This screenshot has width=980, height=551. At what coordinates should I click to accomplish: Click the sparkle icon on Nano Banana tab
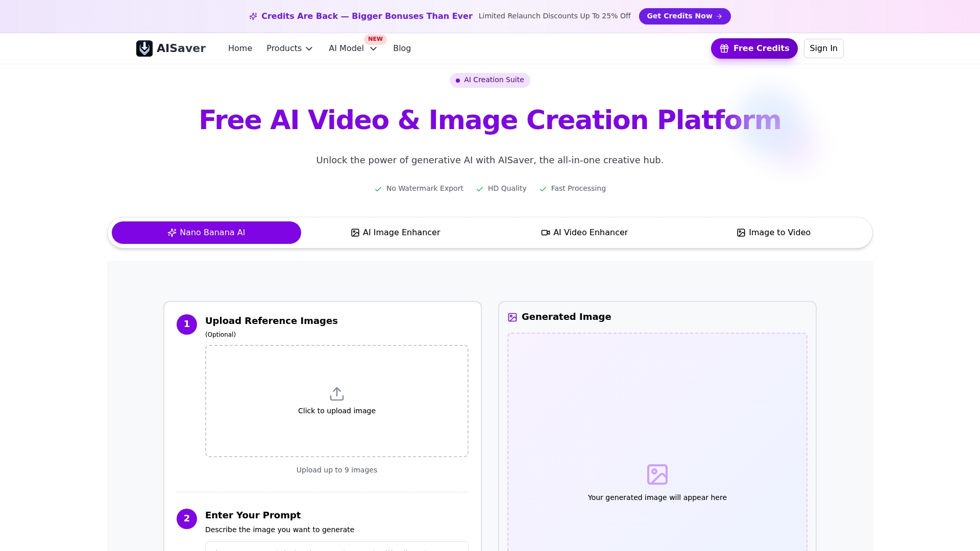(x=172, y=233)
